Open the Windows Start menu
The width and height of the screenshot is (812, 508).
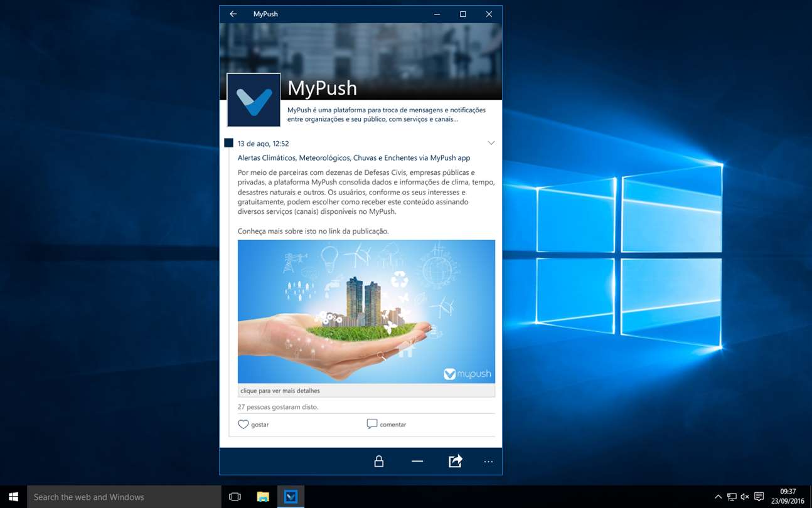click(13, 497)
